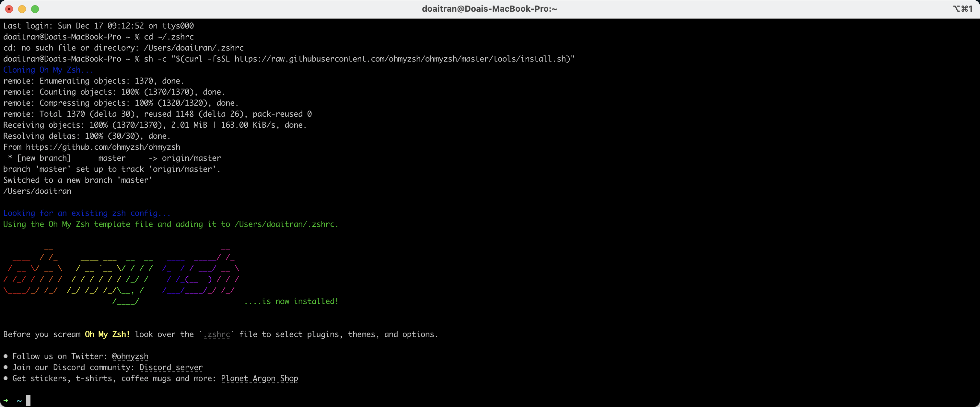Screen dimensions: 980x407
Task: Open the Discord server link
Action: (171, 367)
